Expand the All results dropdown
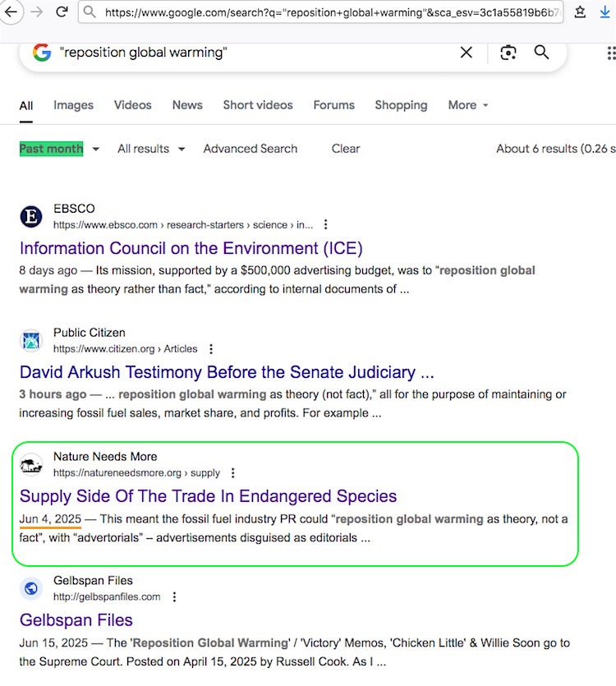The height and width of the screenshot is (686, 616). (151, 149)
